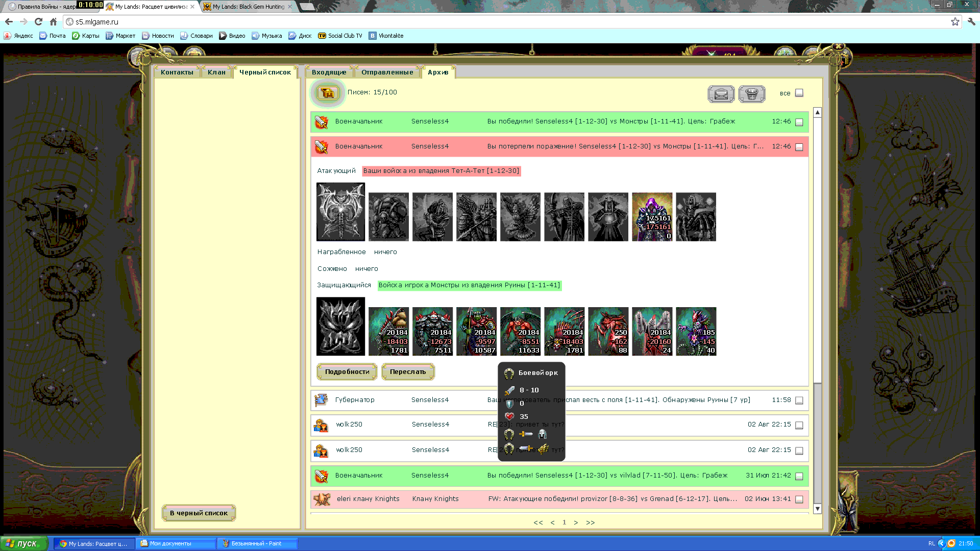Click the envelope mark-read icon
The image size is (980, 551).
tap(721, 94)
